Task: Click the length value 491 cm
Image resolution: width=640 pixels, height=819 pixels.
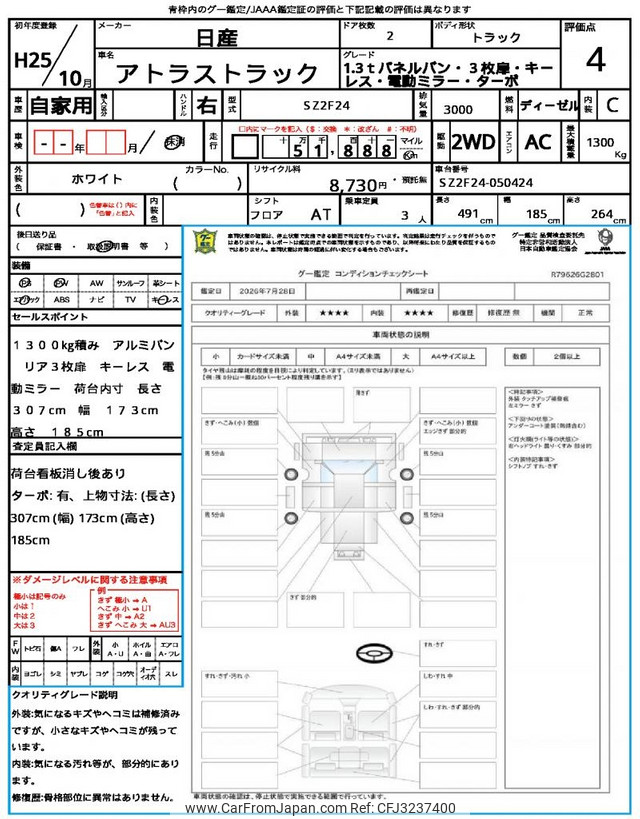Action: tap(474, 215)
